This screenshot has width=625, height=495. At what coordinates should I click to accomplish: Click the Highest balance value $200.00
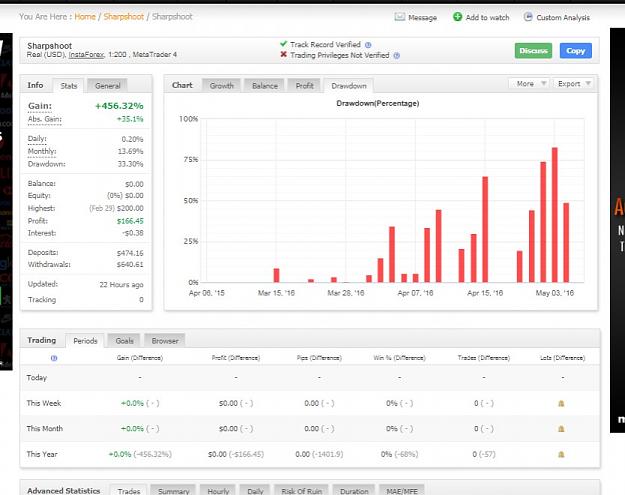point(130,208)
